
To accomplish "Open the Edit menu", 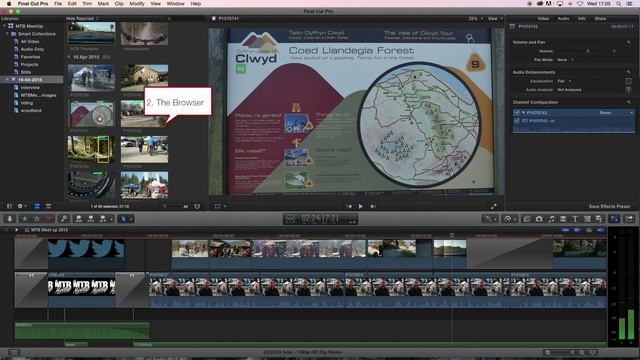I will tap(72, 4).
